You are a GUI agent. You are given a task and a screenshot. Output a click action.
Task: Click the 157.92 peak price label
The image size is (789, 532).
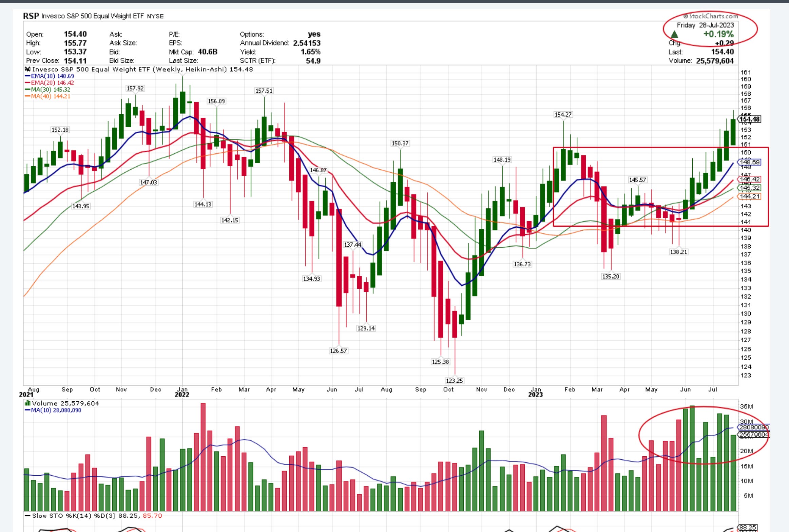click(135, 88)
